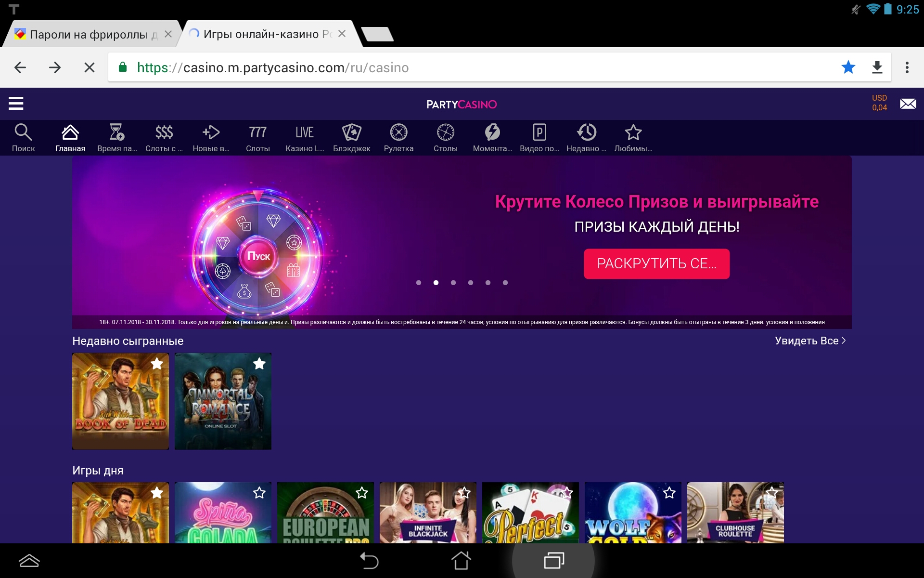Viewport: 924px width, 578px height.
Task: Select third banner carousel dot
Action: tap(453, 283)
